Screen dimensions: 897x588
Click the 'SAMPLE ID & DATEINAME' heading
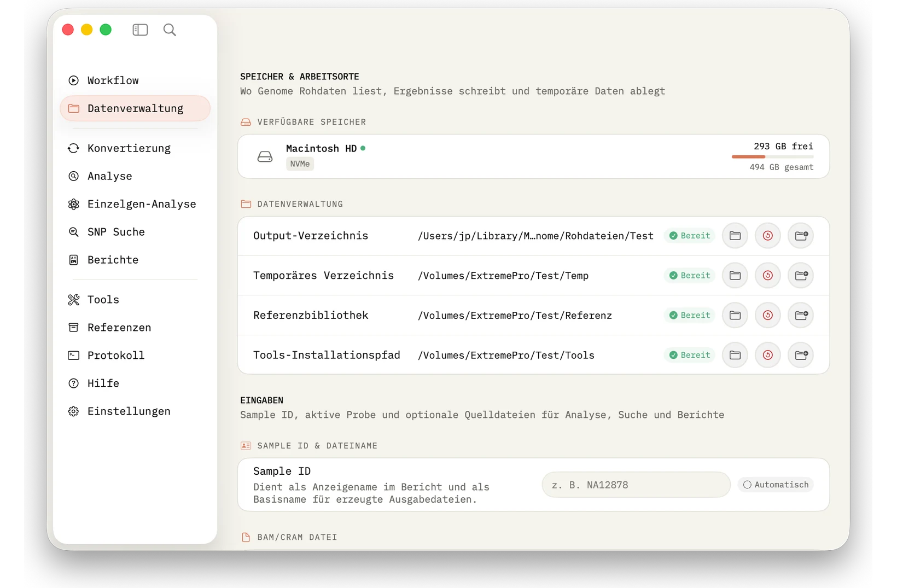coord(317,446)
